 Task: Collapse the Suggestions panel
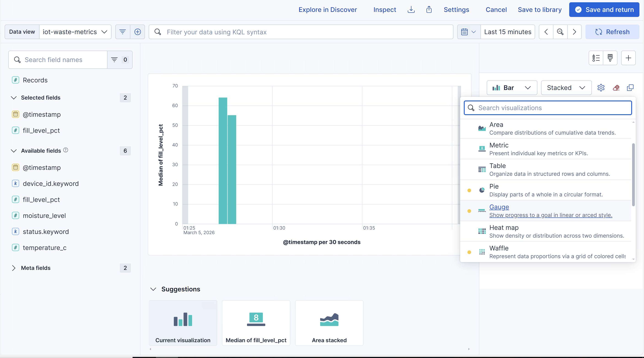(x=153, y=289)
